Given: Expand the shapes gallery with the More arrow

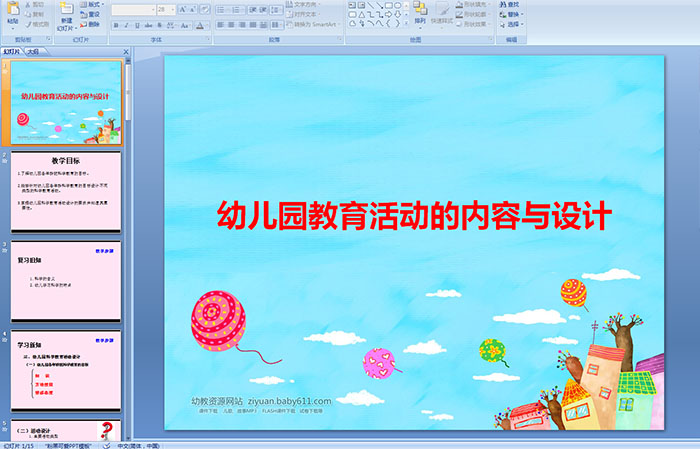Looking at the screenshot, I should [x=406, y=23].
